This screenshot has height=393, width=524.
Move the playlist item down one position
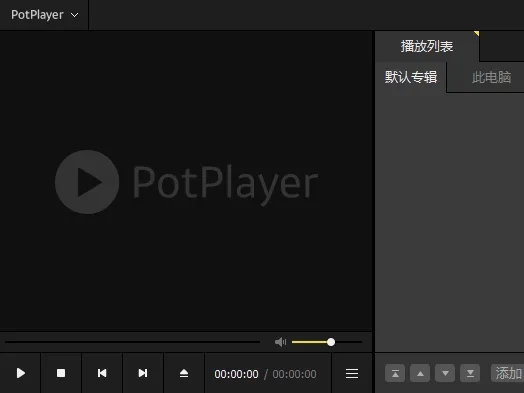(445, 373)
